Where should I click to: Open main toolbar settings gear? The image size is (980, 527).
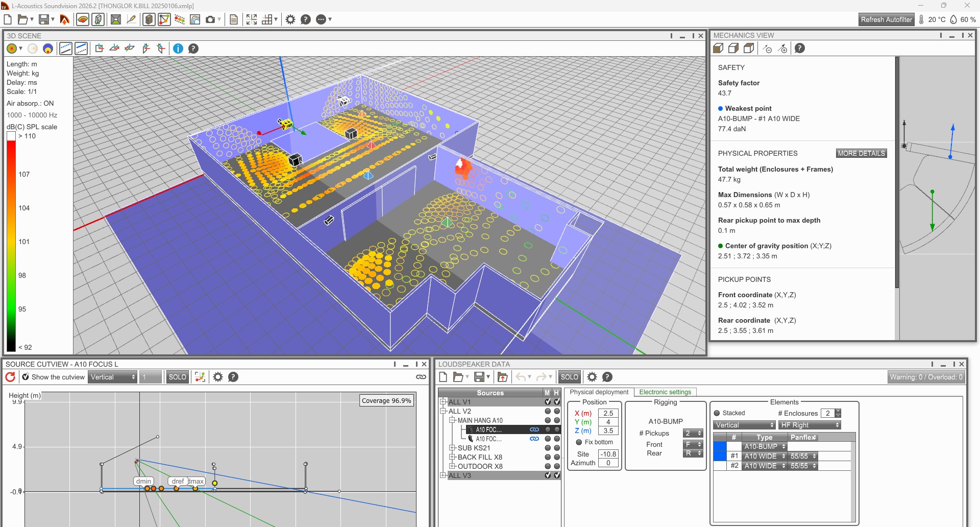[x=290, y=19]
